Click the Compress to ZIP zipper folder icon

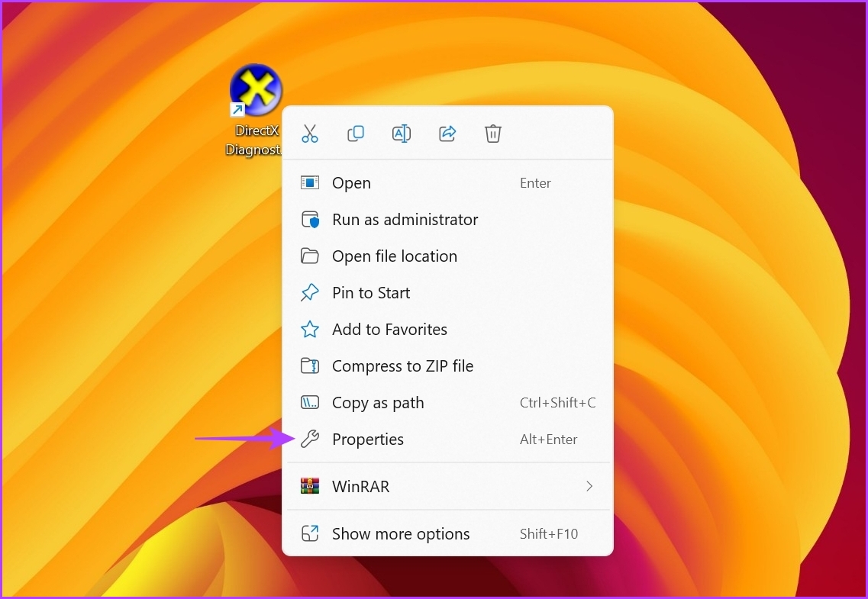pyautogui.click(x=309, y=366)
